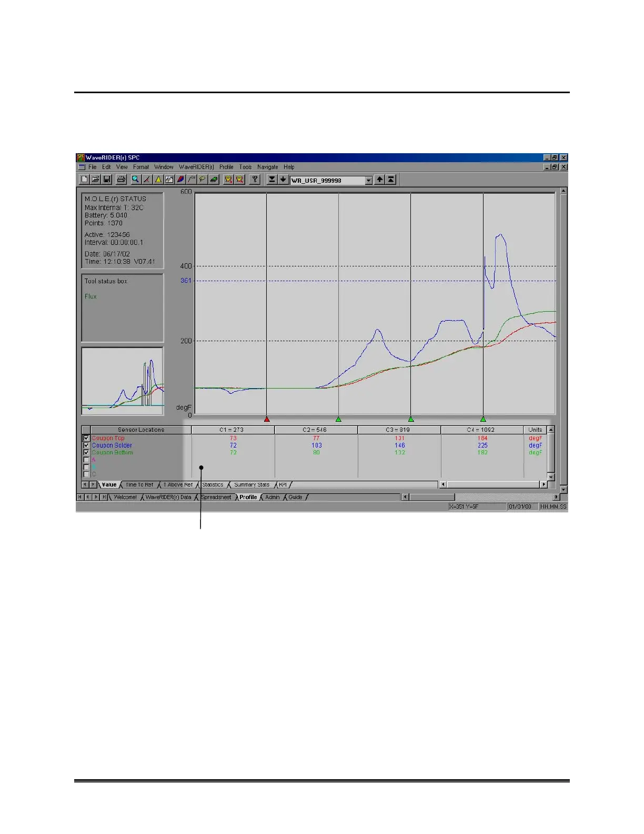Switch to the KPI tab
The height and width of the screenshot is (834, 644).
pos(283,485)
